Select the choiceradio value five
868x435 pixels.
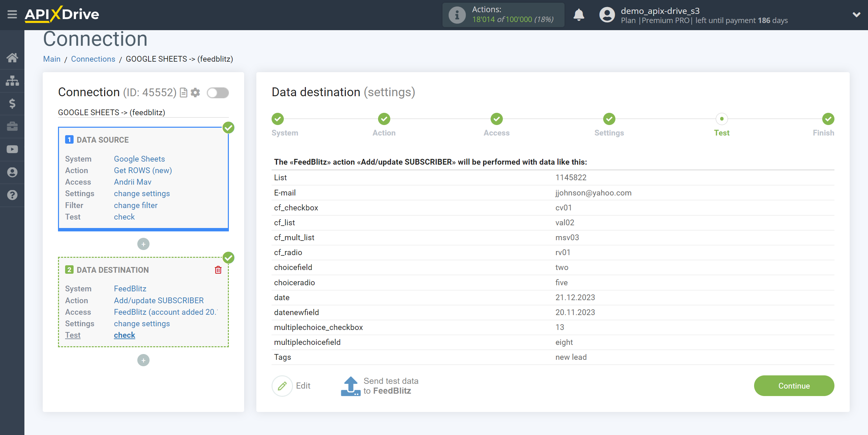pyautogui.click(x=561, y=283)
